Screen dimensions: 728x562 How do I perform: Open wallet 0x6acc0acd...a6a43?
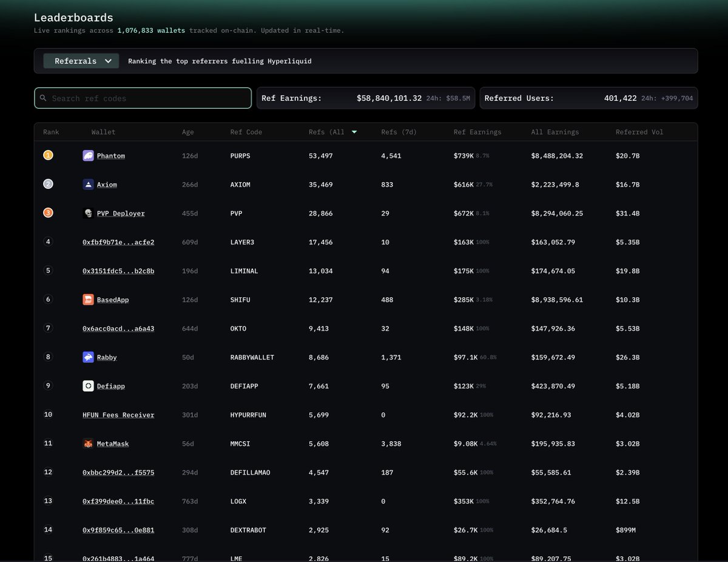coord(118,328)
